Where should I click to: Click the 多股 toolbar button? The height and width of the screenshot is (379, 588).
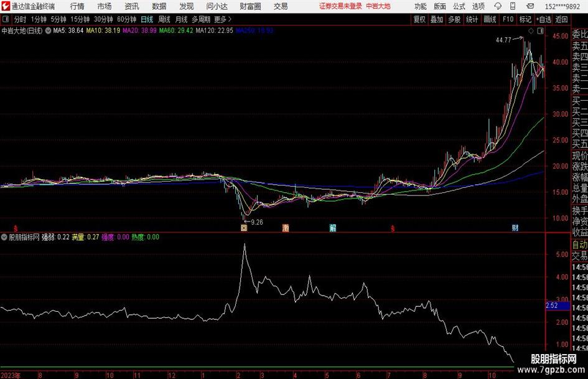tap(454, 19)
